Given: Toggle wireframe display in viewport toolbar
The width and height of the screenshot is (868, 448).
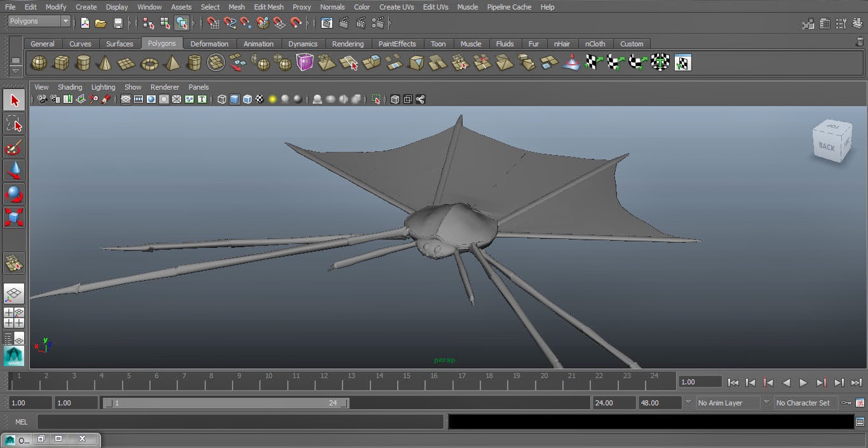Looking at the screenshot, I should (x=222, y=99).
